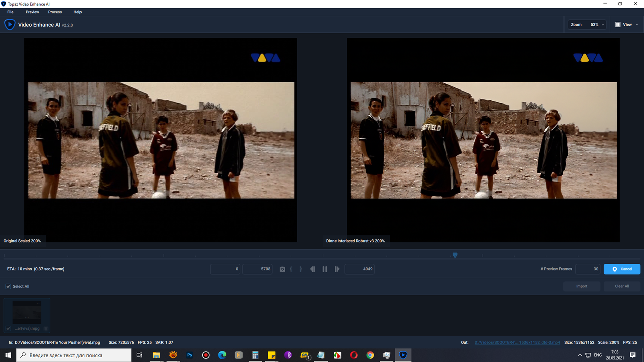The width and height of the screenshot is (644, 362).
Task: Click the Clear All button
Action: 622,286
